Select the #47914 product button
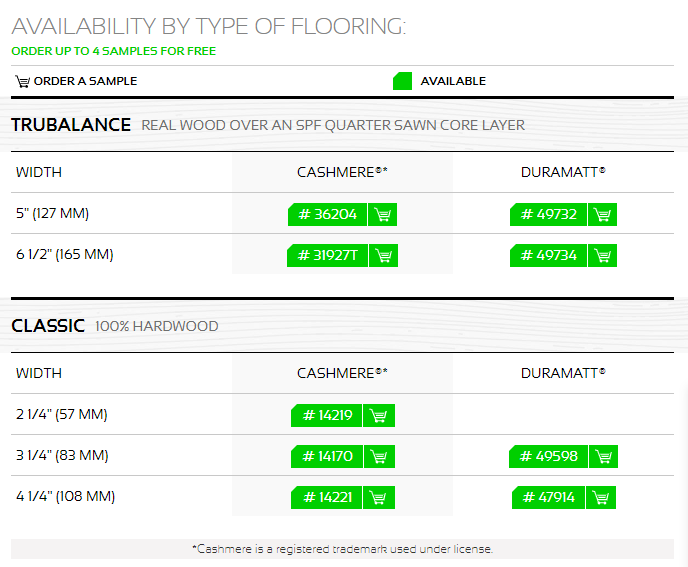 pyautogui.click(x=548, y=497)
